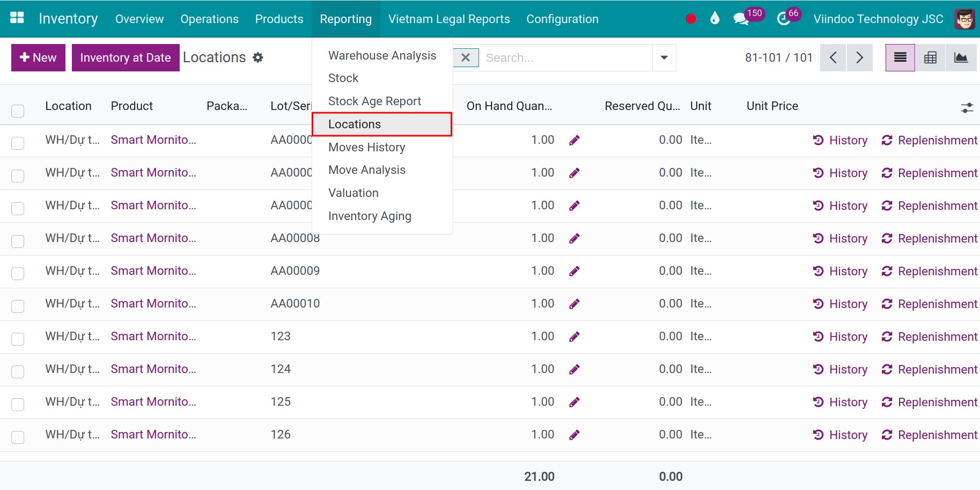
Task: Click the red recording indicator icon
Action: pos(691,19)
